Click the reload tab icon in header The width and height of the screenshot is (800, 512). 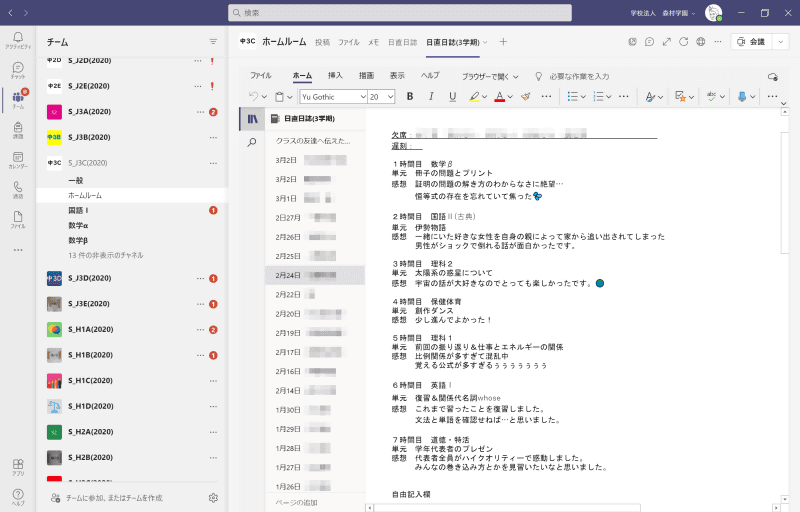pos(684,42)
